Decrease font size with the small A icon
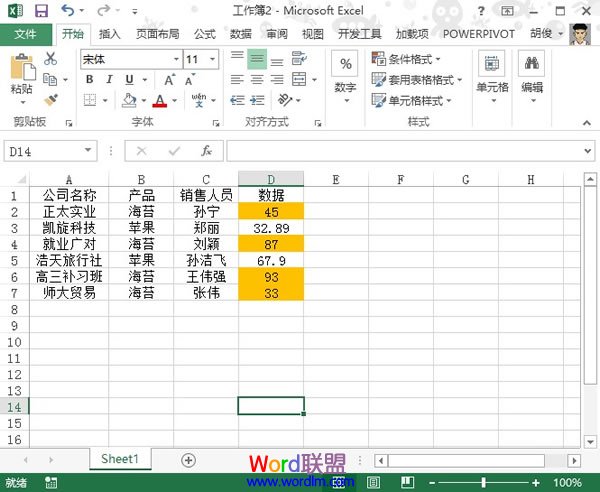 pos(189,80)
